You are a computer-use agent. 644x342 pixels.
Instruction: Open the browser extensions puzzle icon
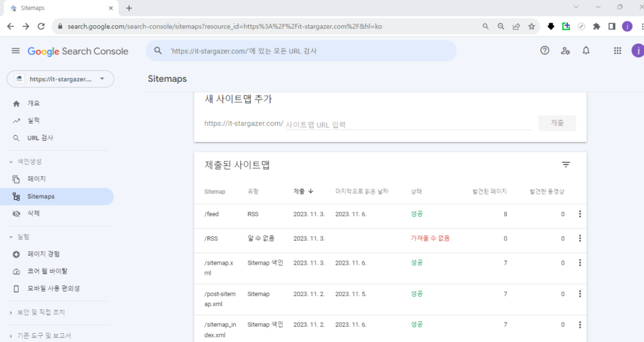coord(596,26)
